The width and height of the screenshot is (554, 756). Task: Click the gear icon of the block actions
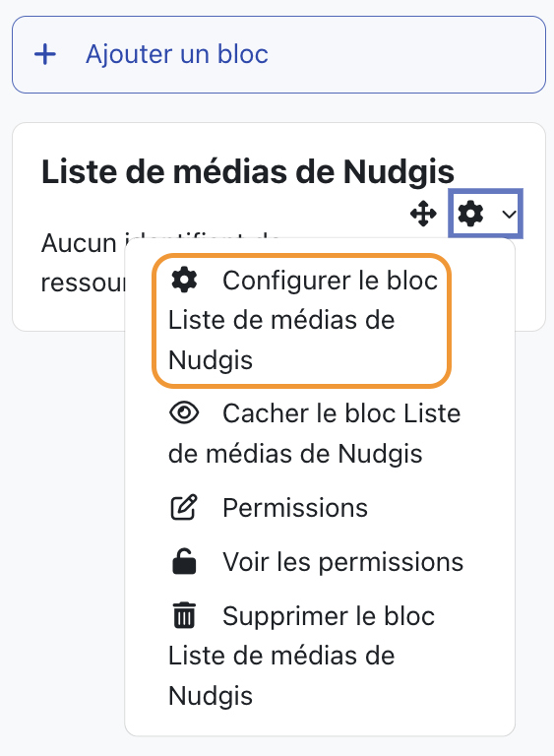[x=470, y=214]
